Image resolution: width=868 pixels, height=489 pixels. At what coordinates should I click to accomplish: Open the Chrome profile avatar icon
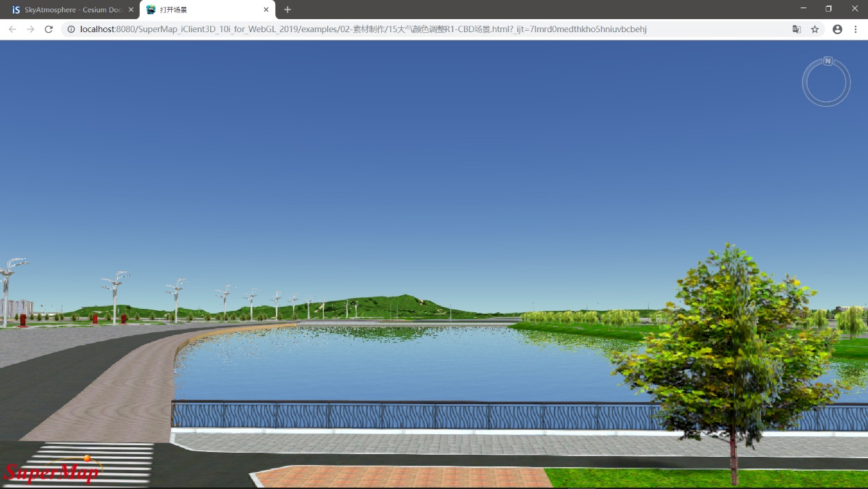tap(837, 29)
